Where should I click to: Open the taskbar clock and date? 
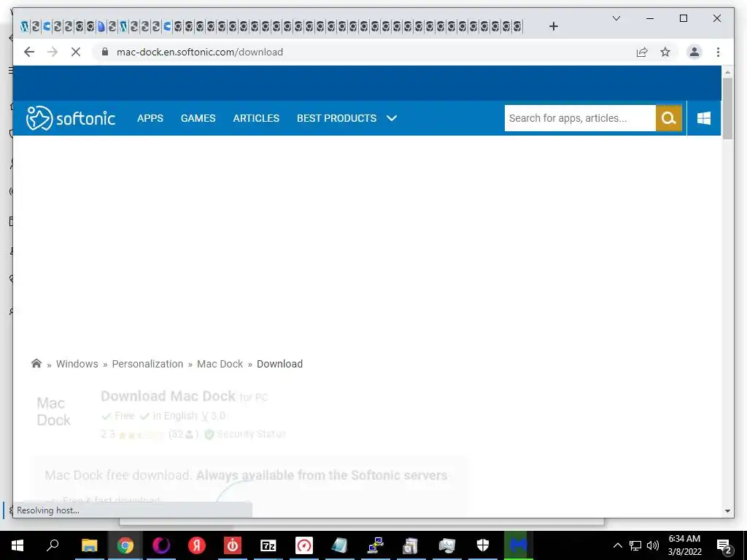point(684,545)
